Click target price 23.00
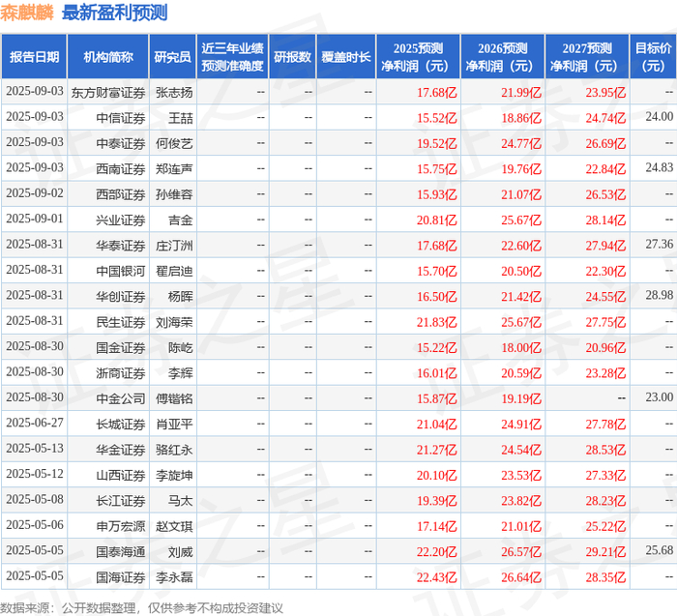677x616 pixels. [660, 397]
